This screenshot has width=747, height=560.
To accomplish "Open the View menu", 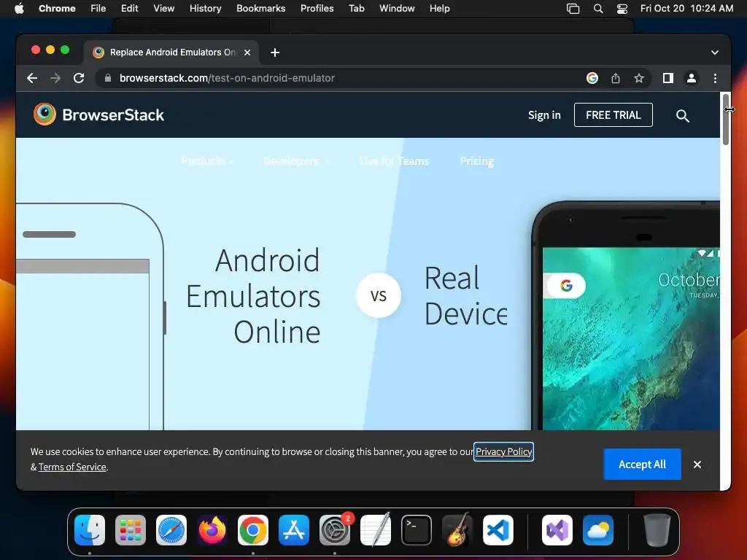I will point(164,9).
